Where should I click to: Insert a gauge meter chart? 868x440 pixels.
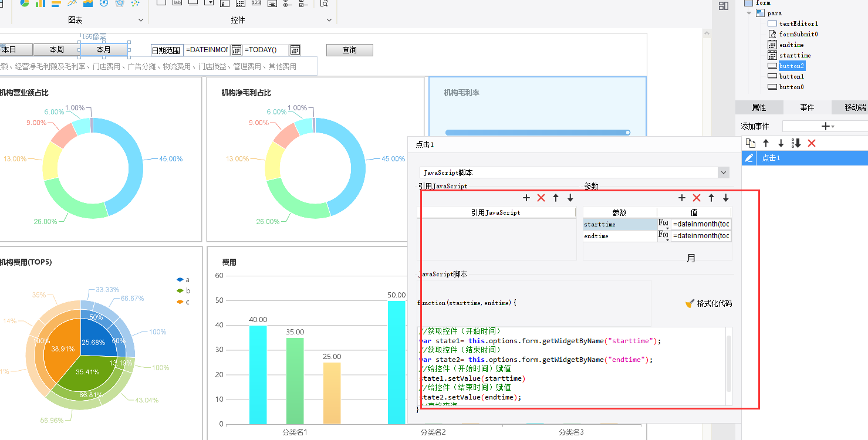[x=104, y=3]
